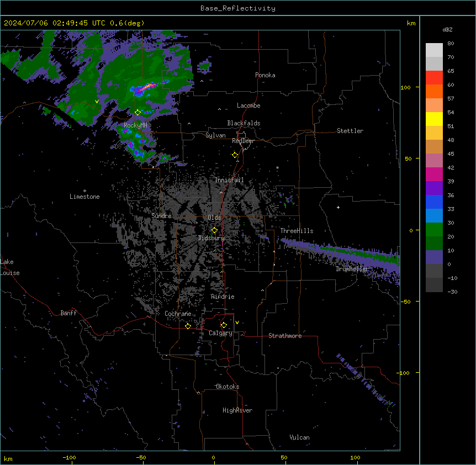
Task: Click the Innisfail label
Action: click(x=229, y=180)
